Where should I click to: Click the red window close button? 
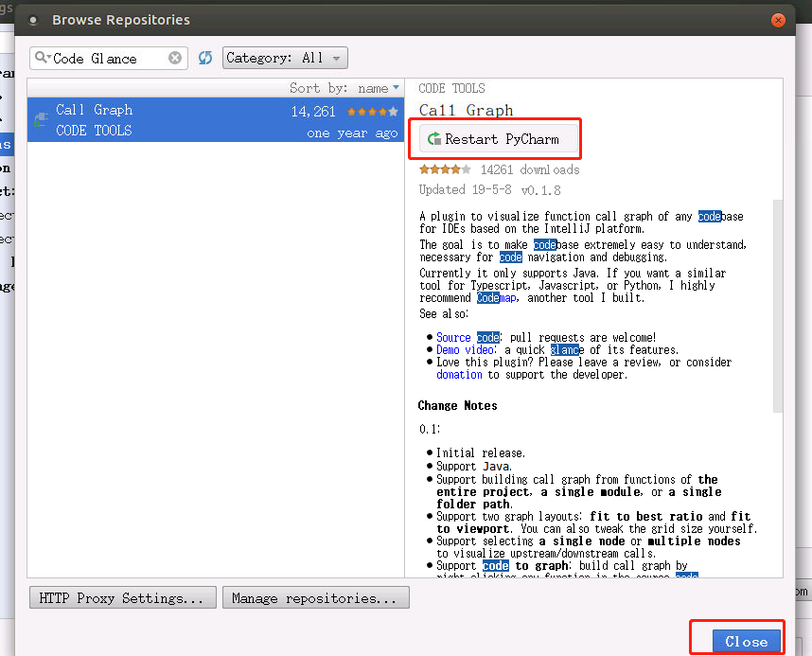click(x=778, y=20)
